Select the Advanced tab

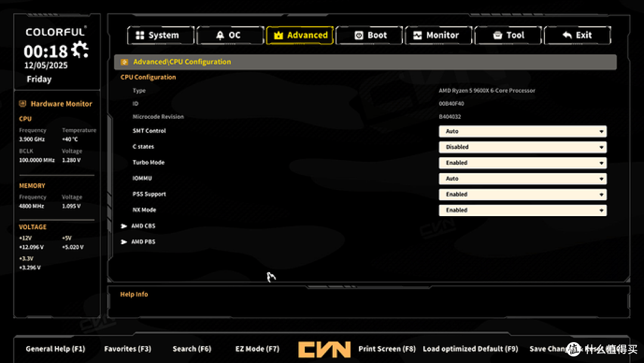pos(300,35)
